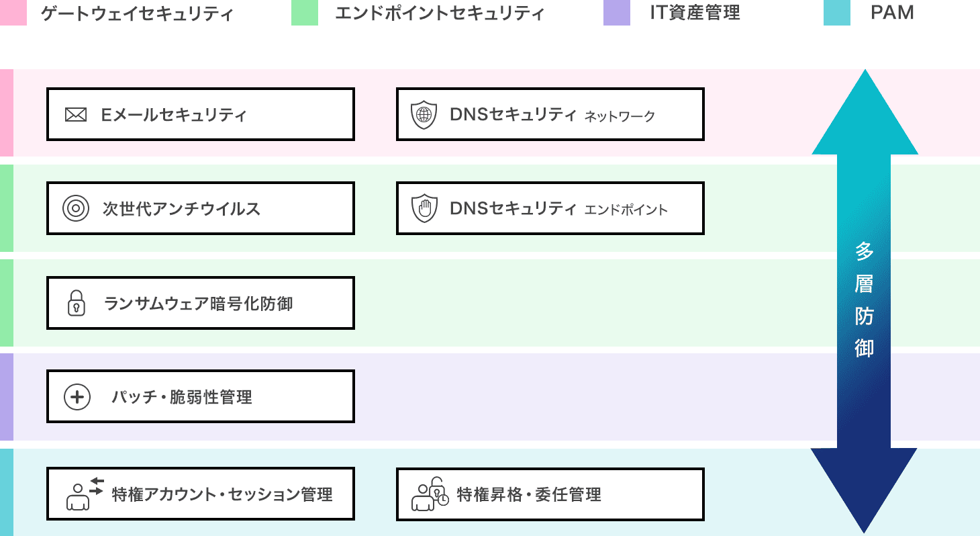The width and height of the screenshot is (980, 536).
Task: Click the plus circle patch management icon
Action: (x=77, y=397)
